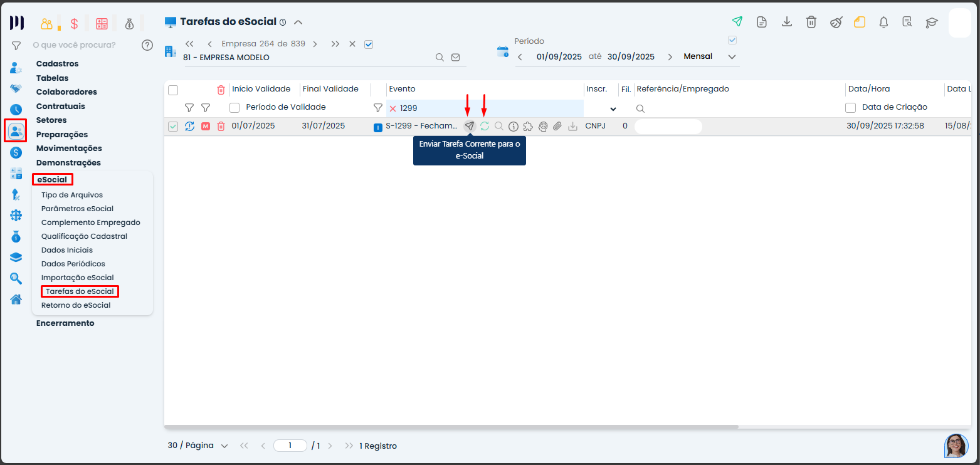Open Retorno do eSocial menu item

tap(76, 305)
